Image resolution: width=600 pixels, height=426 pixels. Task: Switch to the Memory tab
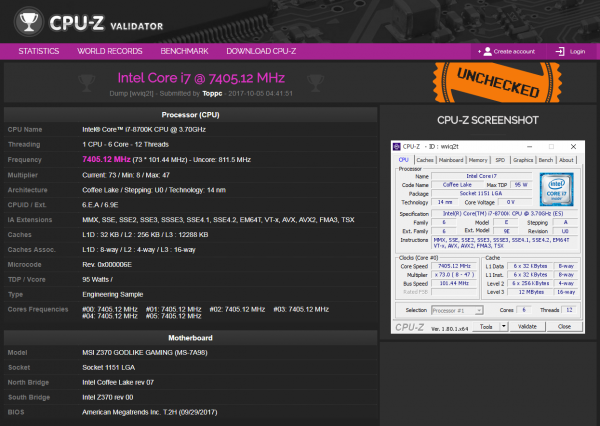pyautogui.click(x=478, y=160)
